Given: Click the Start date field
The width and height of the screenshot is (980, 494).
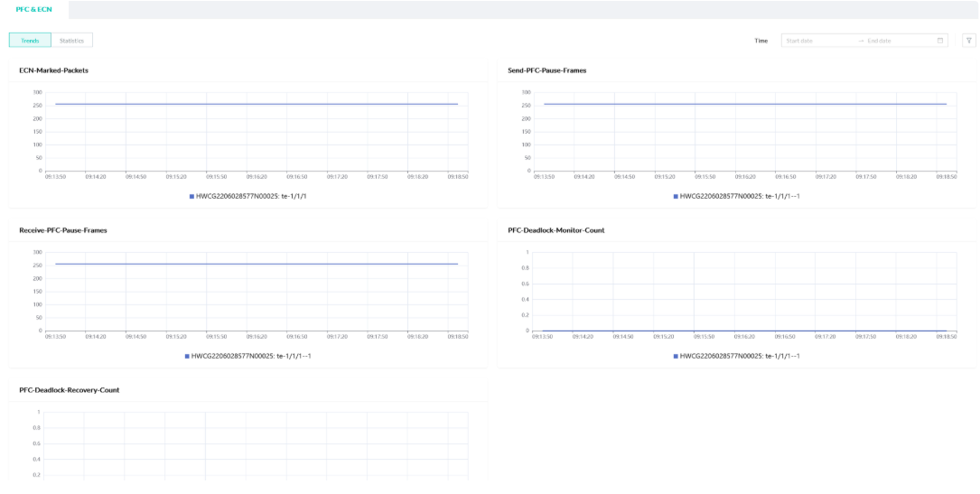Looking at the screenshot, I should pos(813,41).
